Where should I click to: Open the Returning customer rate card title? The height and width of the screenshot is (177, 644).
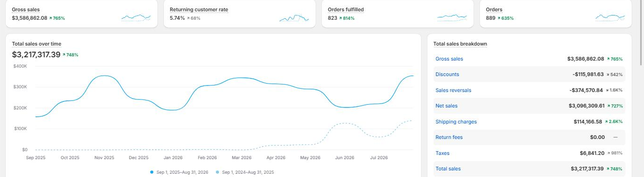click(x=199, y=9)
